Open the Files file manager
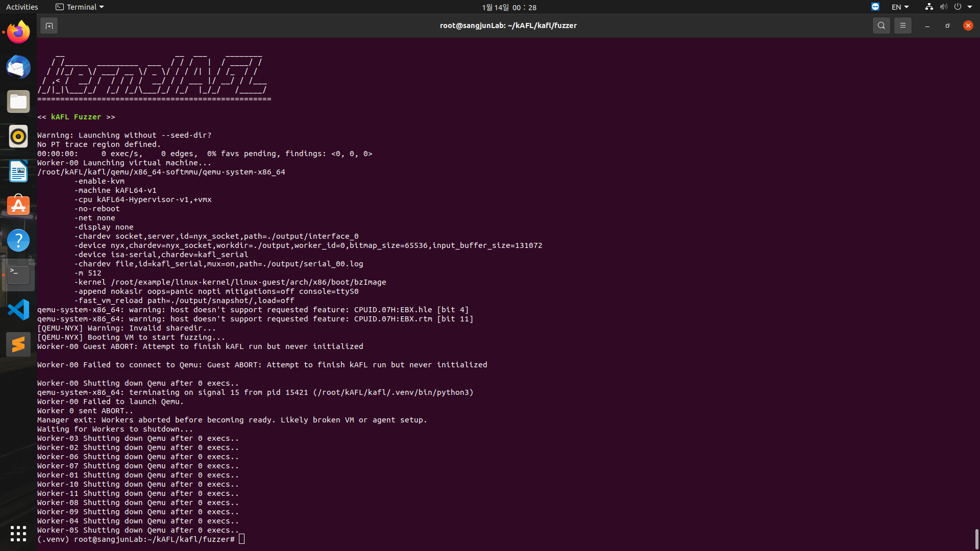The height and width of the screenshot is (551, 980). click(18, 102)
